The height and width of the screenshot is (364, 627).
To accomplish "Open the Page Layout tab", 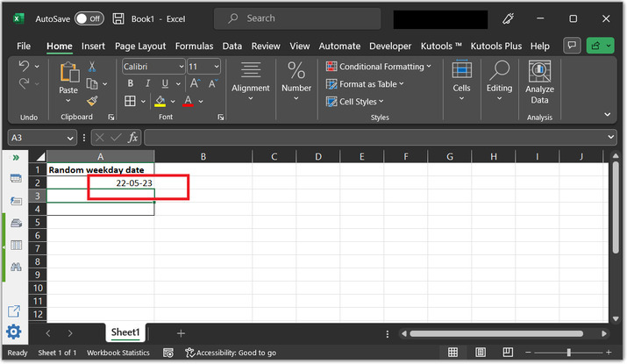I will pos(140,46).
